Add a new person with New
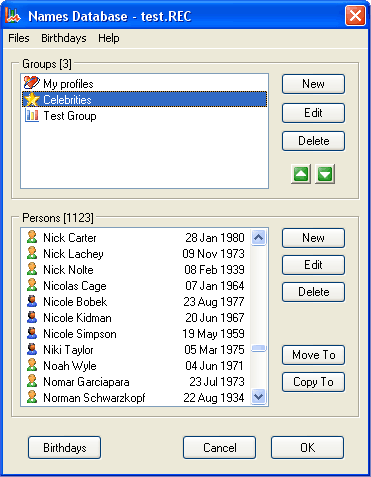Screen dimensions: 371x477 pyautogui.click(x=313, y=238)
